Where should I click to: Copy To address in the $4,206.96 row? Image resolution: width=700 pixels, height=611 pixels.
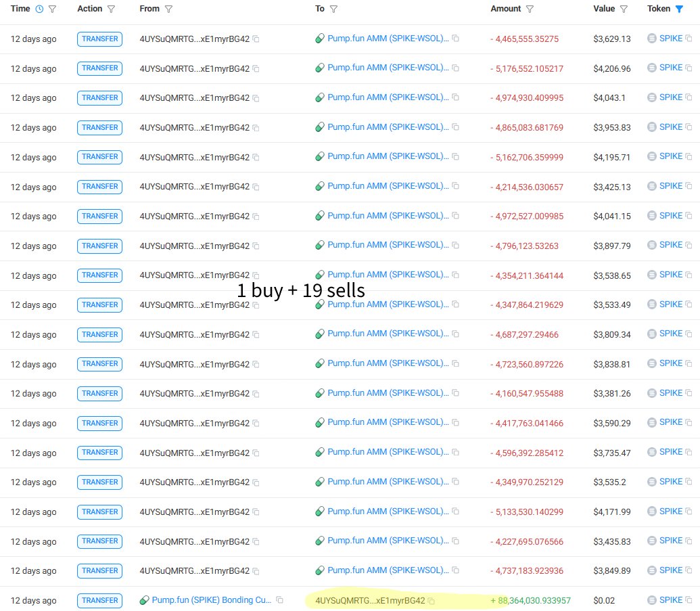[455, 68]
